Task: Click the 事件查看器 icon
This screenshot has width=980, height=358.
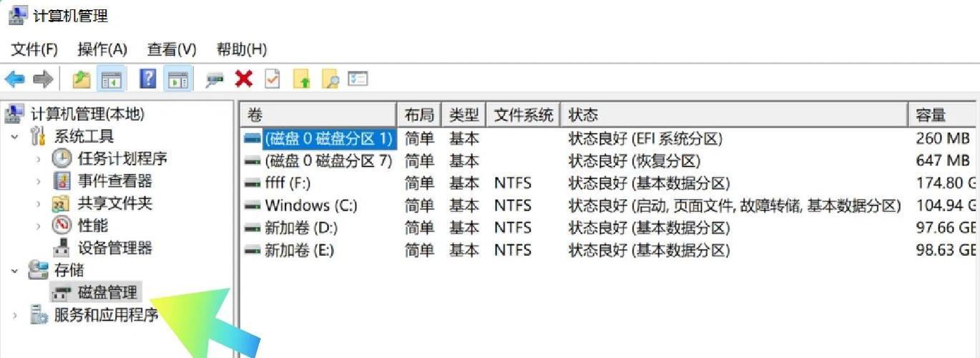Action: click(62, 181)
